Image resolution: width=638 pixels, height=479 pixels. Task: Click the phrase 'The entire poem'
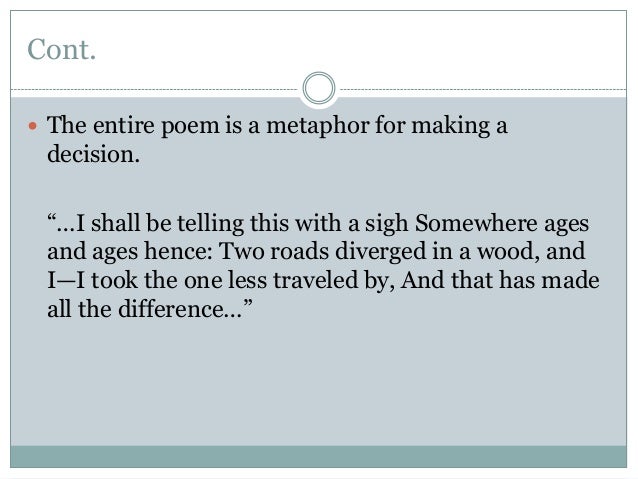[x=113, y=126]
